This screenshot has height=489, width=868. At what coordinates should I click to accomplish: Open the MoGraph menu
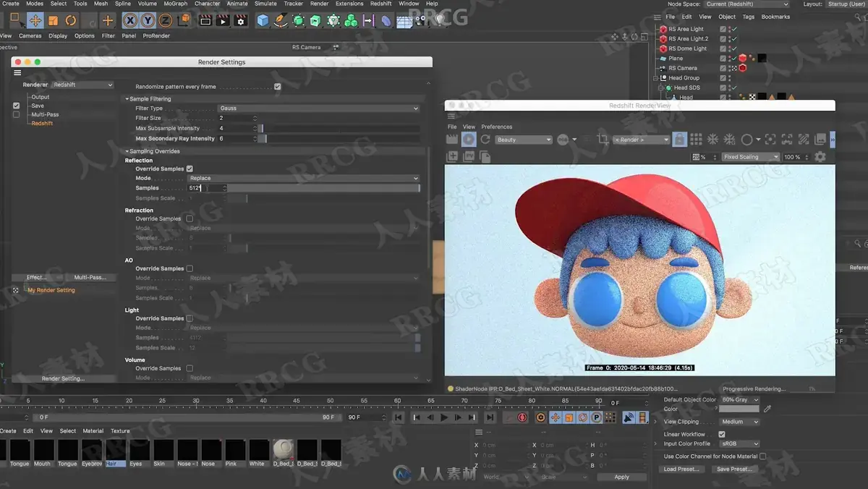pos(175,4)
